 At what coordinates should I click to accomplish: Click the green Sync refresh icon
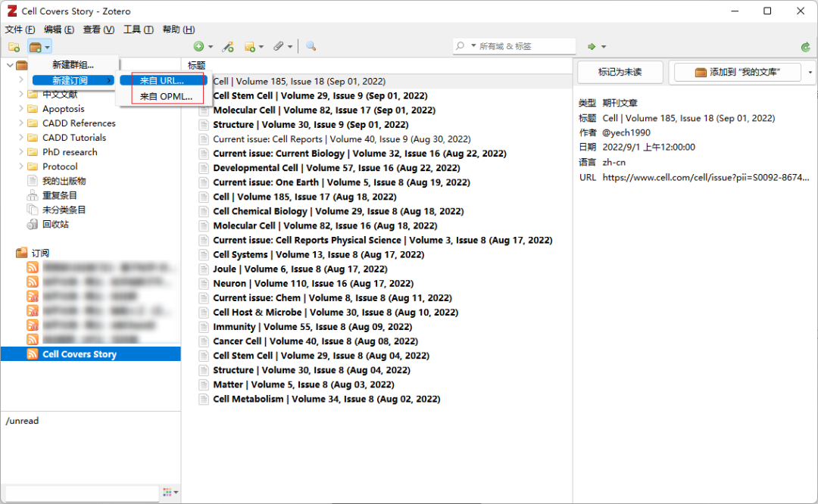click(805, 47)
